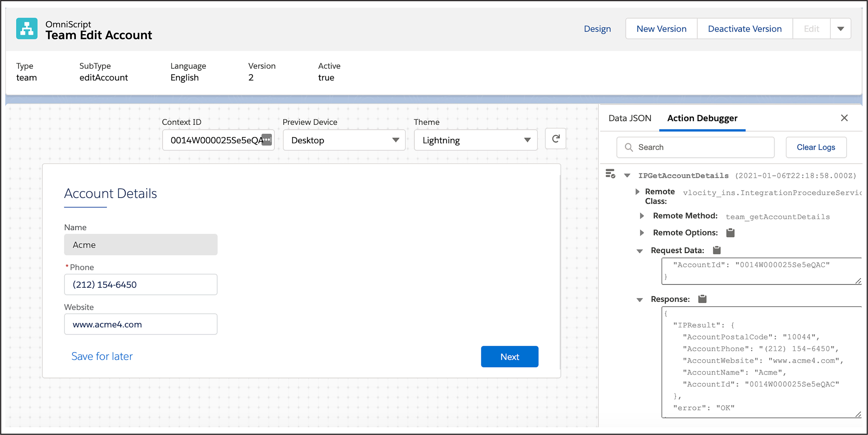Open the Preview Device dropdown

coord(344,140)
